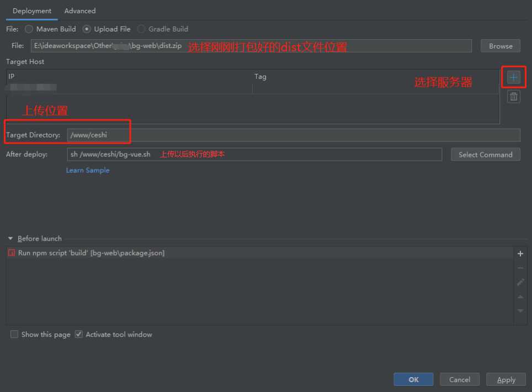532x392 pixels.
Task: Confirm the dialog with the OK button
Action: 413,379
